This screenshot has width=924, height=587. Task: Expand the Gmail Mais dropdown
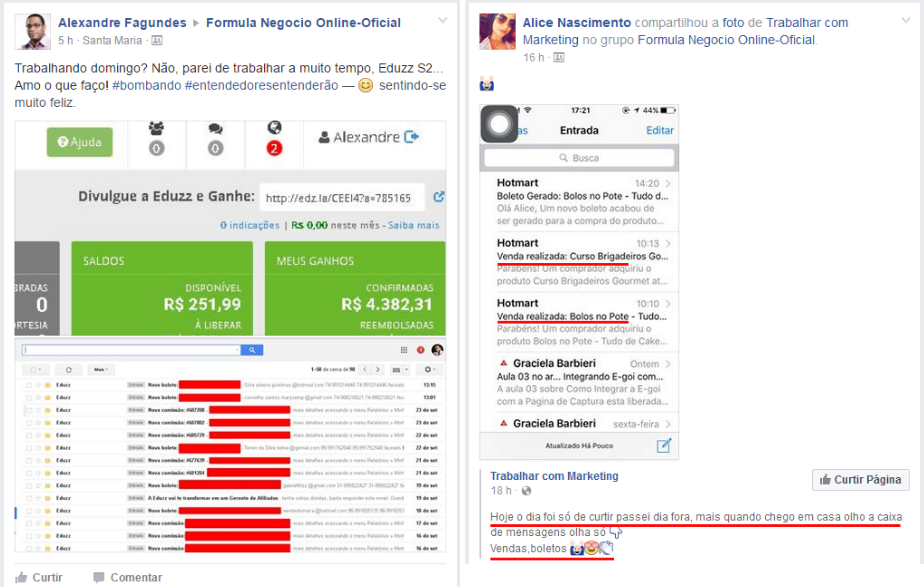pos(101,370)
